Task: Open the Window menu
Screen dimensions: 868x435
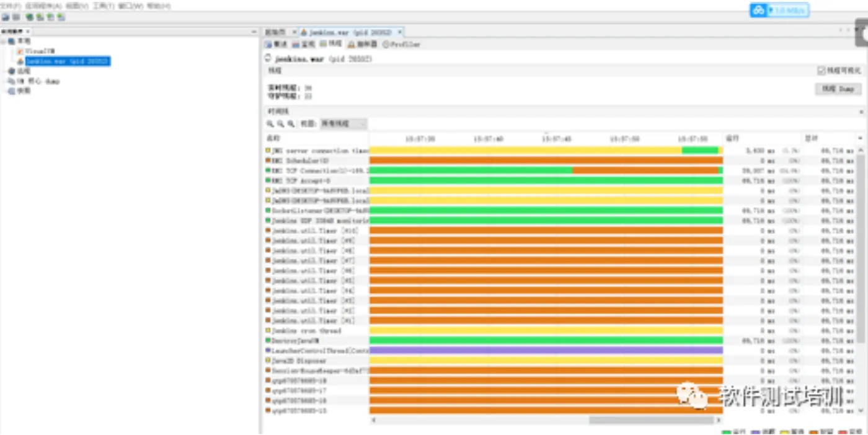Action: (x=130, y=6)
